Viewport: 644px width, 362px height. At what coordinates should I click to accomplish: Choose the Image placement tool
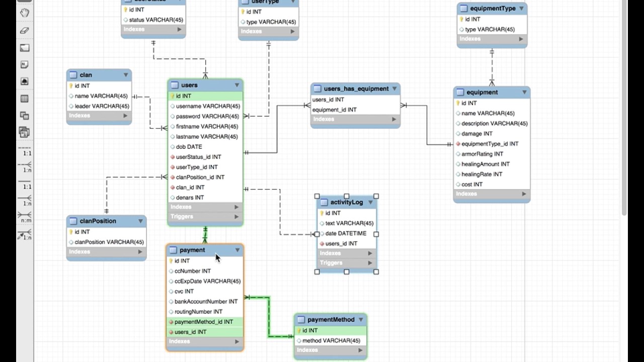click(24, 81)
